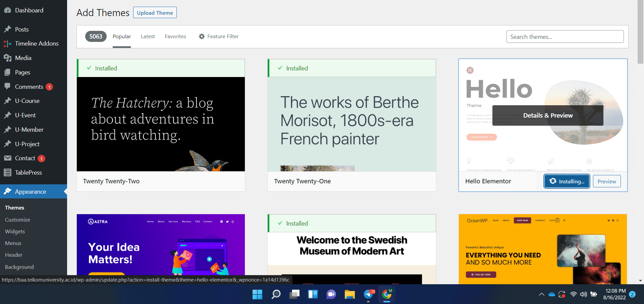Open the Dashboard gauge icon
This screenshot has height=304, width=644.
(7, 10)
